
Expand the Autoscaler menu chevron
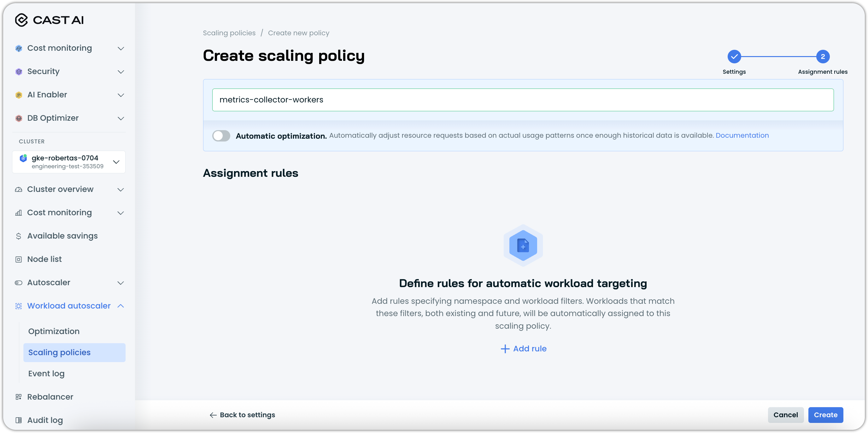[120, 283]
